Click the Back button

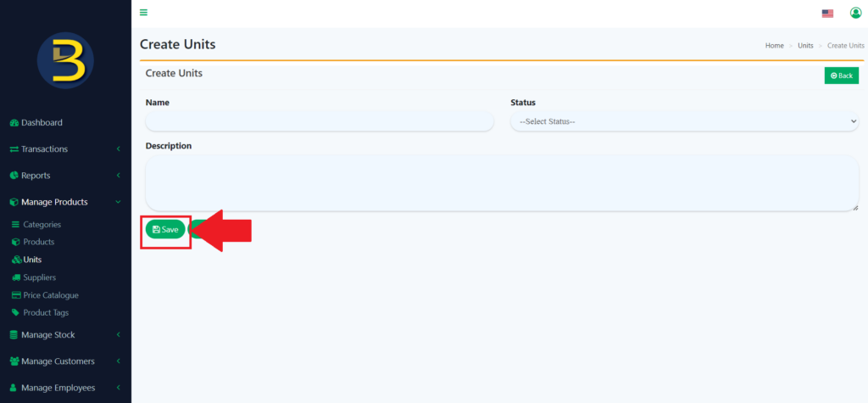click(x=841, y=76)
